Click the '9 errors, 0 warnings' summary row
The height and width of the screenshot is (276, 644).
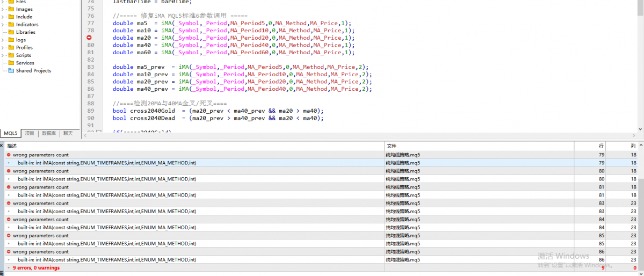[x=321, y=268]
